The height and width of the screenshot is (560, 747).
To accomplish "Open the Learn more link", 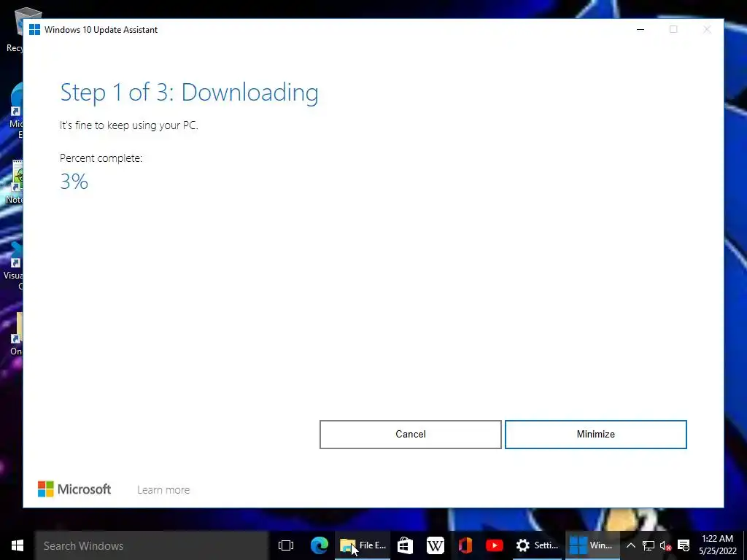I will [x=163, y=489].
